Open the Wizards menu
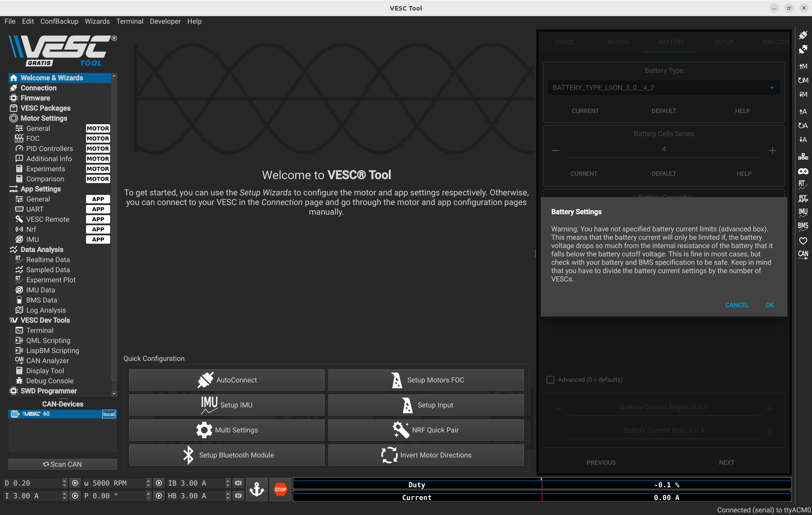 coord(97,21)
